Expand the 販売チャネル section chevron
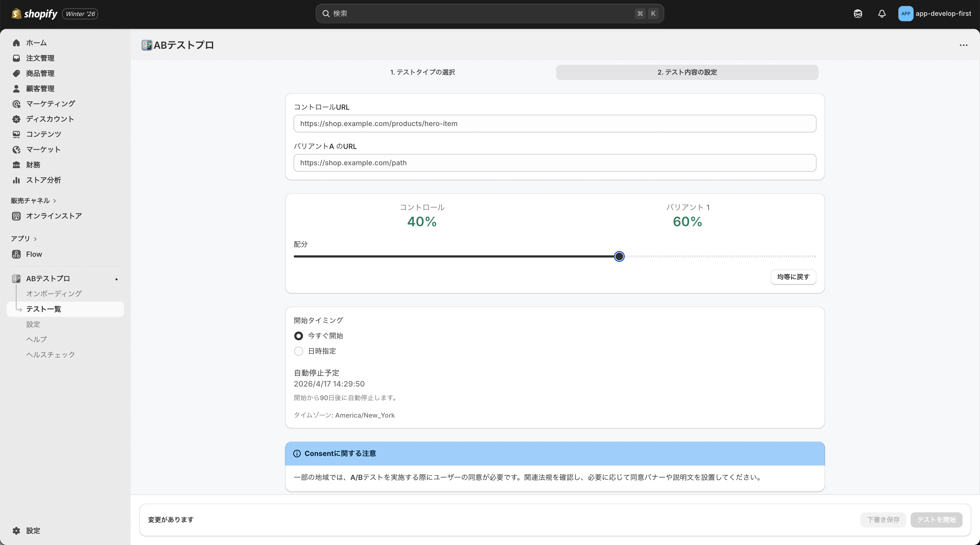Viewport: 980px width, 545px height. [x=55, y=201]
